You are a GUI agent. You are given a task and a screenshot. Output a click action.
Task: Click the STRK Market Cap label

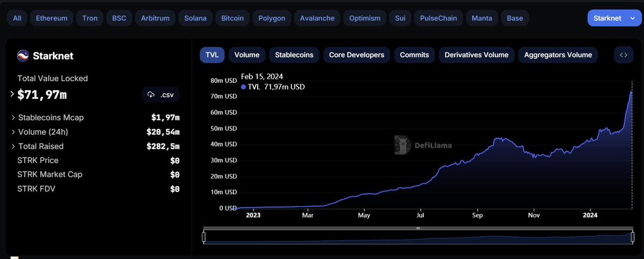click(50, 174)
